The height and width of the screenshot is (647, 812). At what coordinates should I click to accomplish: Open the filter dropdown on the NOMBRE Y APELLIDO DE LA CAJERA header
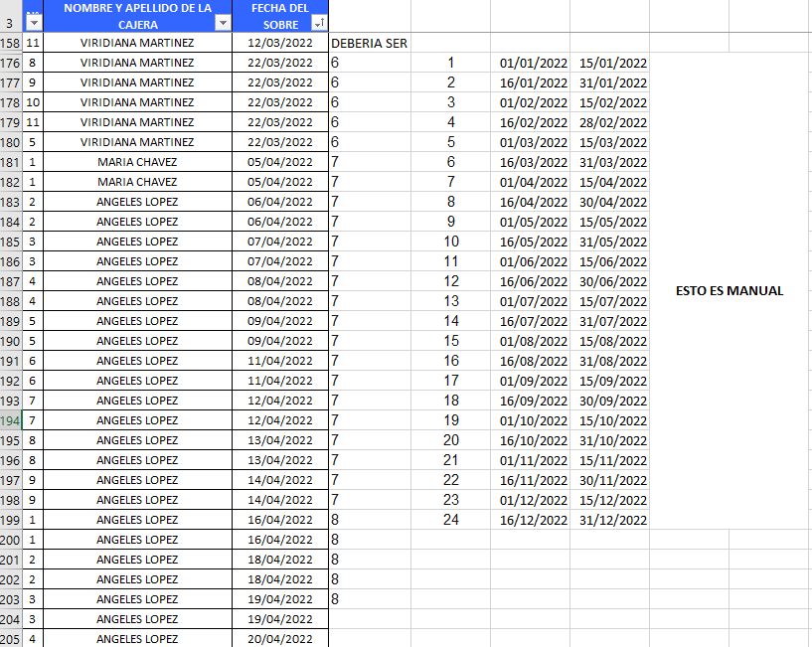pyautogui.click(x=223, y=23)
